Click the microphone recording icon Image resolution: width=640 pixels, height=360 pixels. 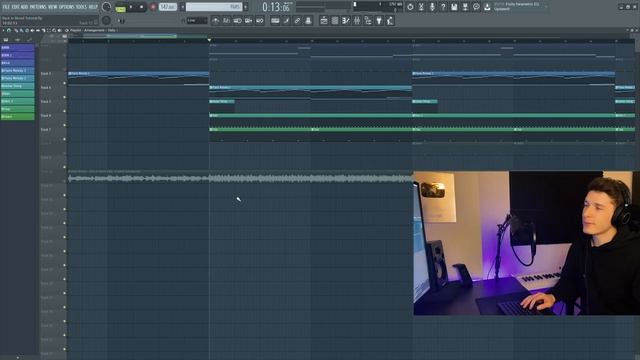pyautogui.click(x=432, y=7)
